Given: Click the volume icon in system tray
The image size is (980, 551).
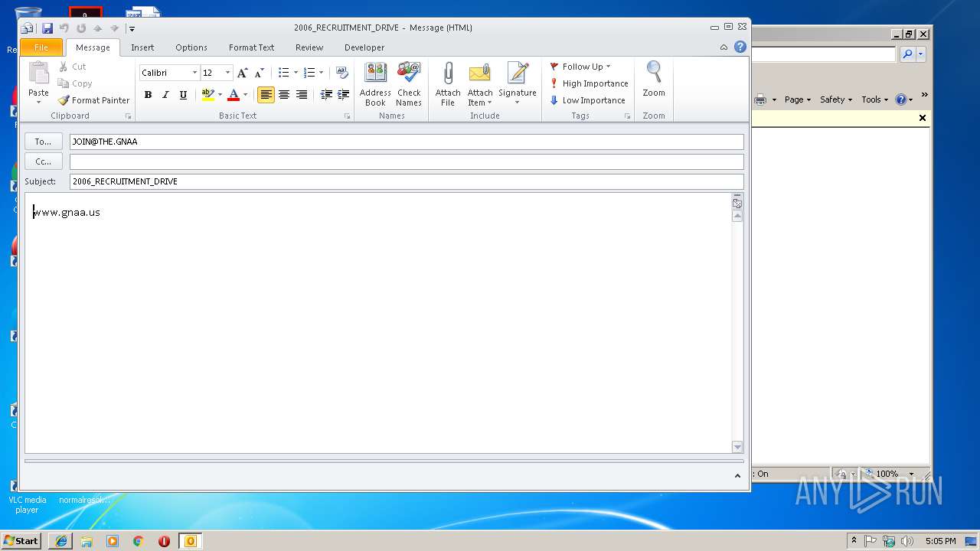Looking at the screenshot, I should tap(907, 541).
